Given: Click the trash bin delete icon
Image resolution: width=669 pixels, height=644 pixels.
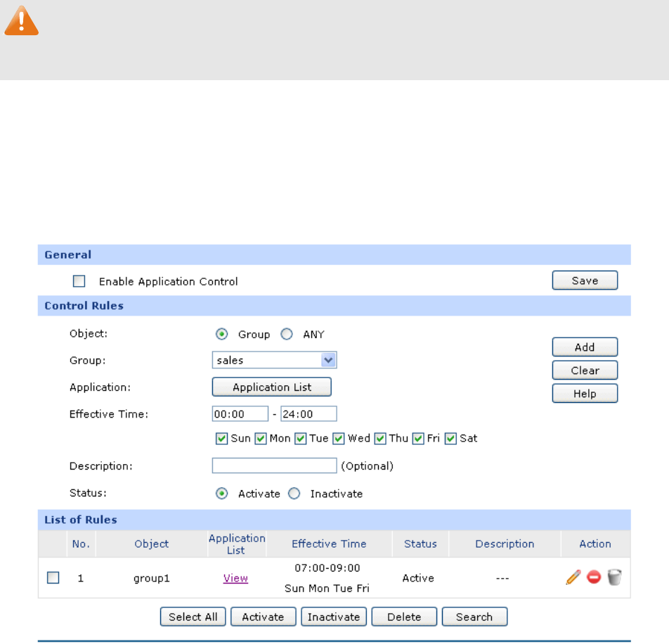Looking at the screenshot, I should click(x=615, y=578).
